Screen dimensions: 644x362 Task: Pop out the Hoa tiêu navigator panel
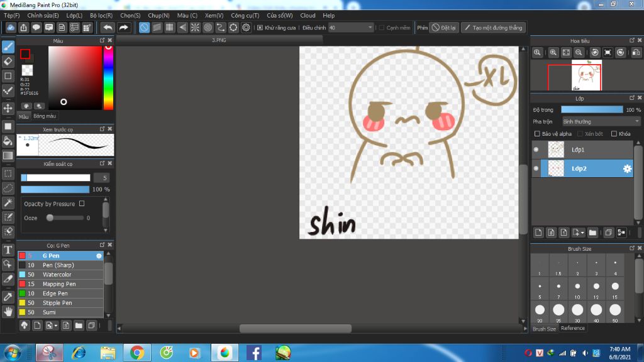[x=632, y=40]
